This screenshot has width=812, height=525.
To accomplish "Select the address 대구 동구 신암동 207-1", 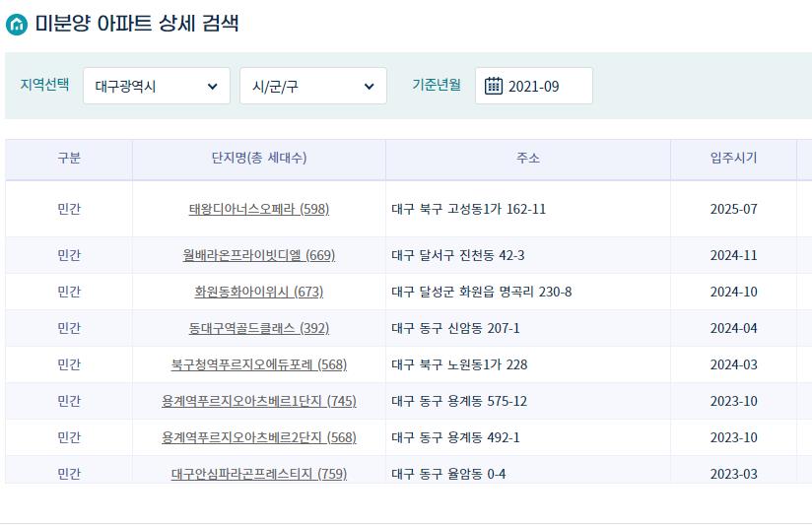I will pos(455,328).
